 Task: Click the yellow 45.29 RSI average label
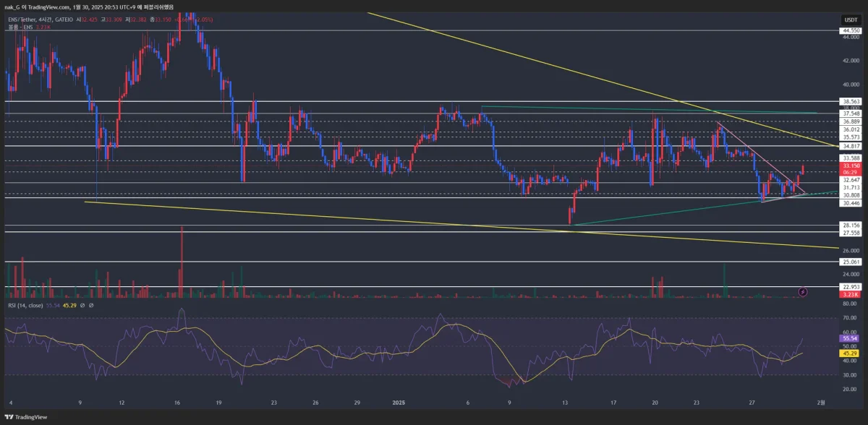point(849,353)
